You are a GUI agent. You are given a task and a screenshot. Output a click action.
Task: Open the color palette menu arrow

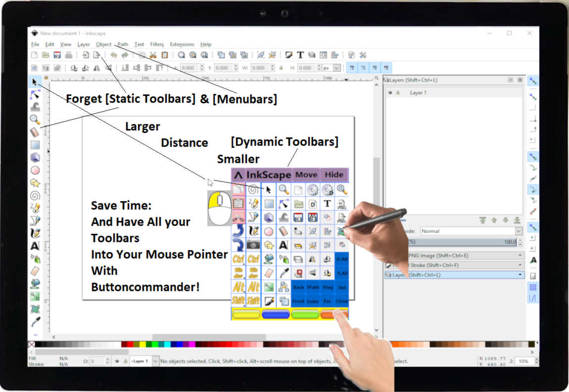pos(537,343)
